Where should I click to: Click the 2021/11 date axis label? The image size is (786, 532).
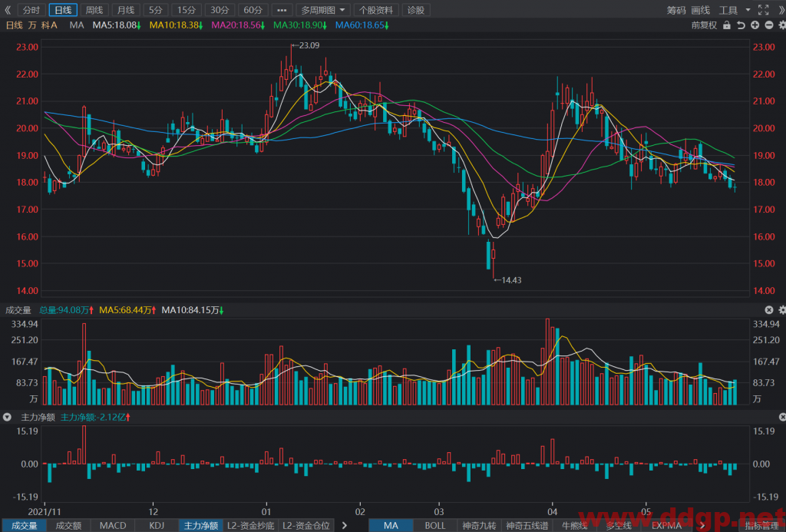[x=45, y=511]
